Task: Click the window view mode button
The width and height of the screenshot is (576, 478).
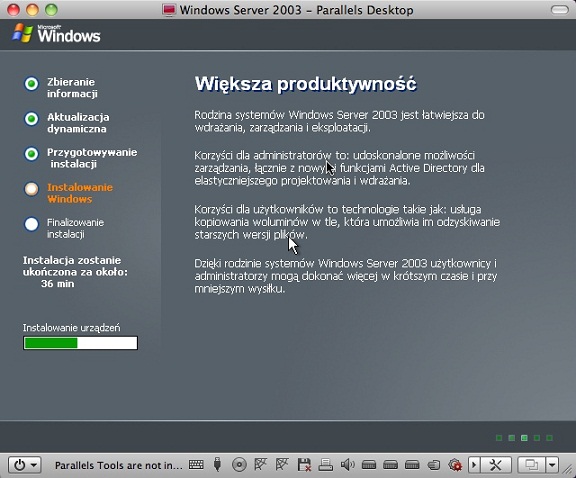Action: (531, 465)
